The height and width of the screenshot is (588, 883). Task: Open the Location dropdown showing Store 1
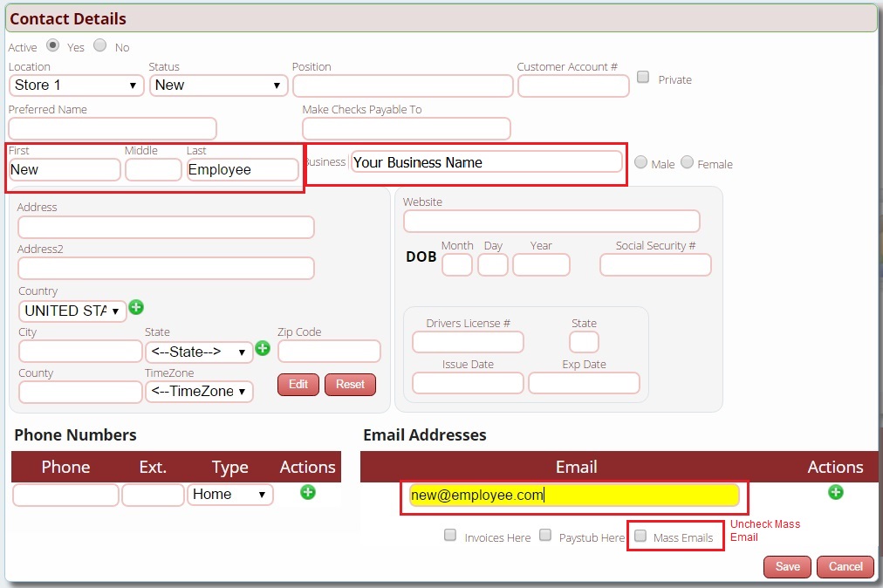tap(77, 85)
